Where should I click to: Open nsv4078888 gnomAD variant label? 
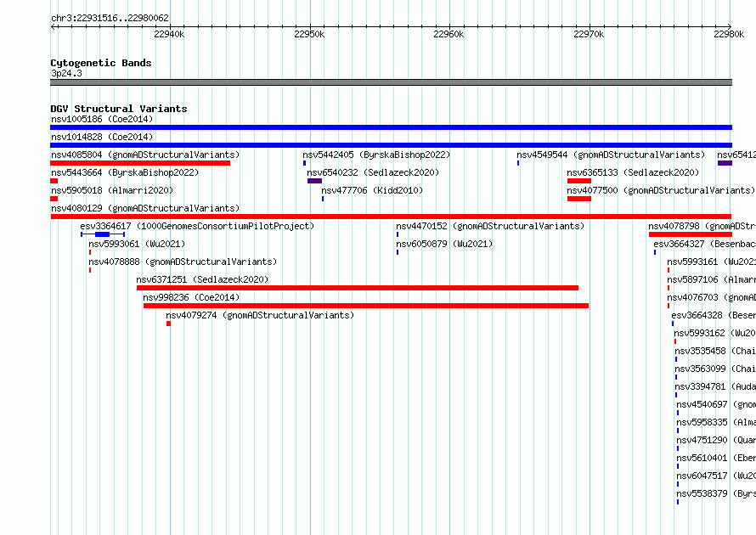pos(183,262)
